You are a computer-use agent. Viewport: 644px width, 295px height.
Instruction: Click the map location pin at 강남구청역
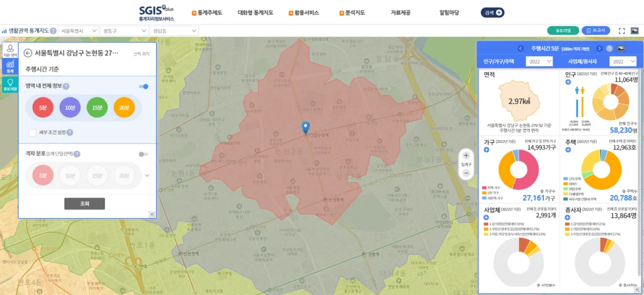(x=305, y=127)
